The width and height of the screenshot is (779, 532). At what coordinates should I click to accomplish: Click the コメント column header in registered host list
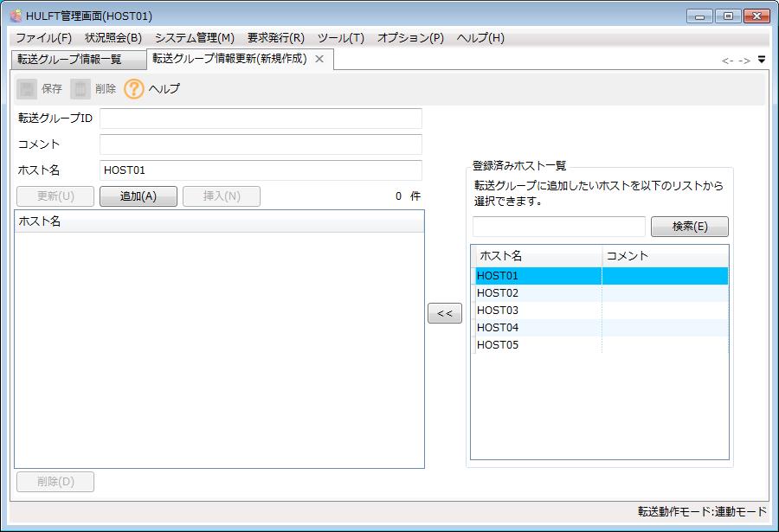666,256
